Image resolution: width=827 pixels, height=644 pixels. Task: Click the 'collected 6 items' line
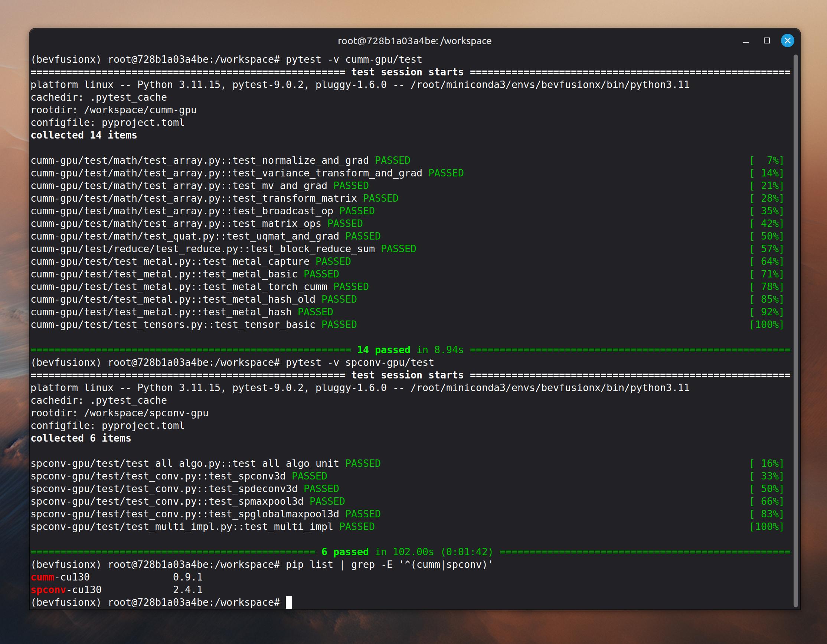coord(81,438)
